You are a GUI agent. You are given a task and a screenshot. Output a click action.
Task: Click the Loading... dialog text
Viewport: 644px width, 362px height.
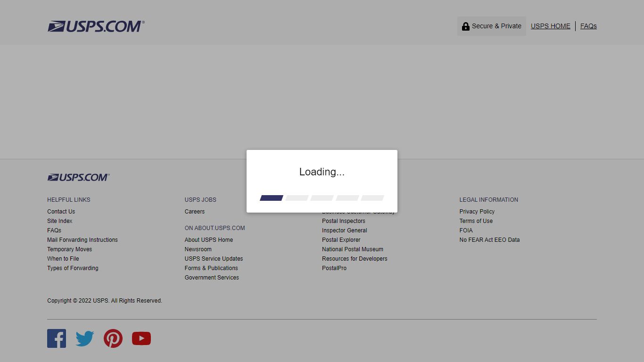(322, 172)
